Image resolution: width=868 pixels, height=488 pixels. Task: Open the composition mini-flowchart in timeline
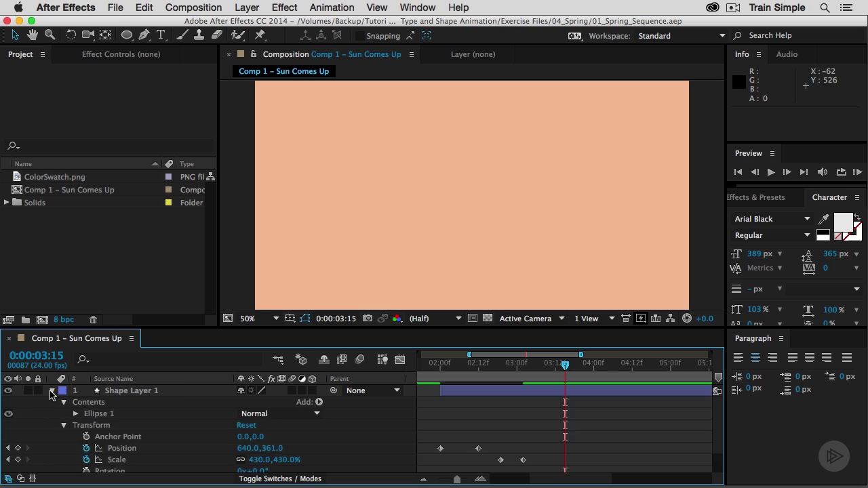click(x=278, y=359)
